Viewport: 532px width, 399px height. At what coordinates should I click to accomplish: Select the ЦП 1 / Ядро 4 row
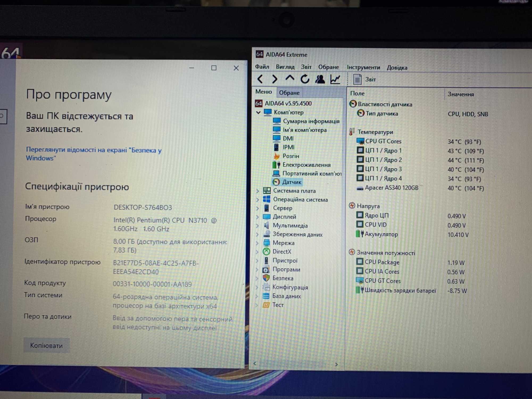click(419, 179)
